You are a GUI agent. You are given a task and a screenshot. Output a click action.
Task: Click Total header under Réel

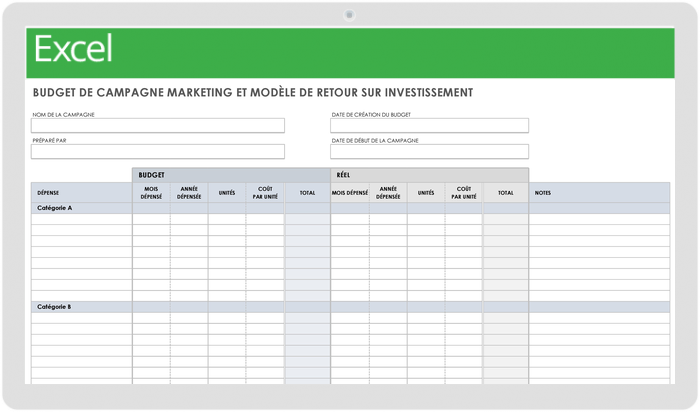tap(506, 193)
